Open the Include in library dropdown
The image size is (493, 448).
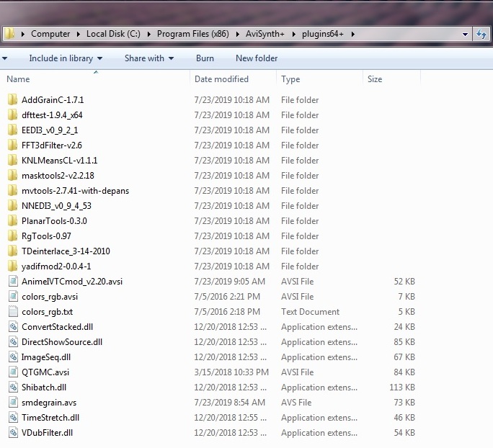pyautogui.click(x=66, y=58)
